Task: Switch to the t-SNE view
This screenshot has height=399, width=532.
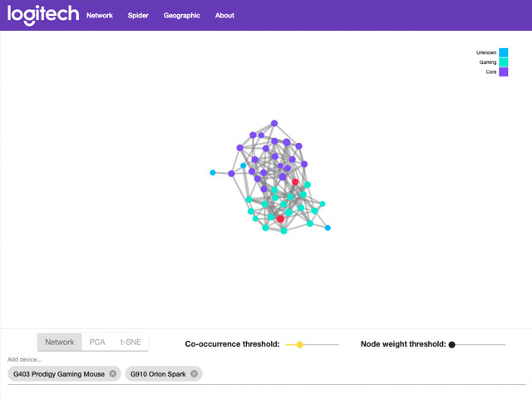Action: [131, 342]
